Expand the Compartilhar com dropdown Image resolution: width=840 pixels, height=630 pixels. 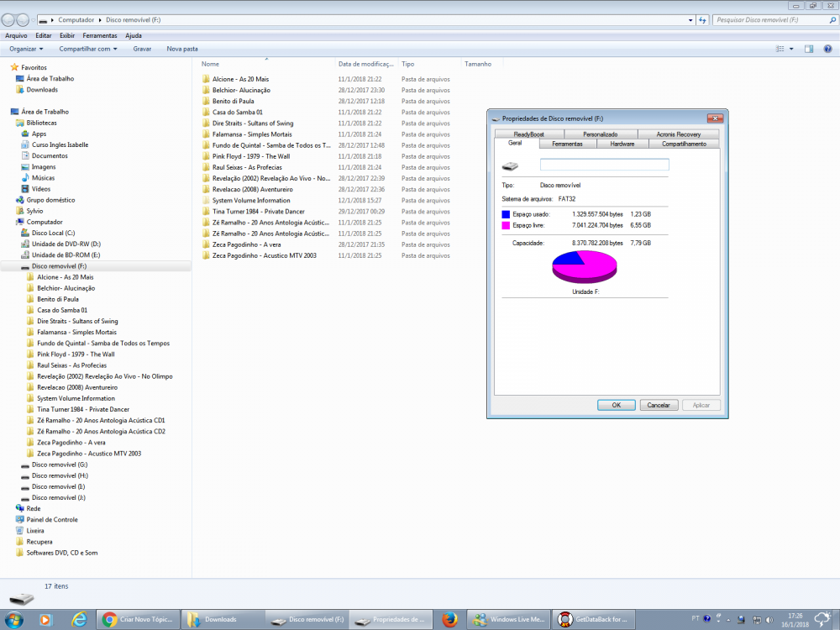87,49
